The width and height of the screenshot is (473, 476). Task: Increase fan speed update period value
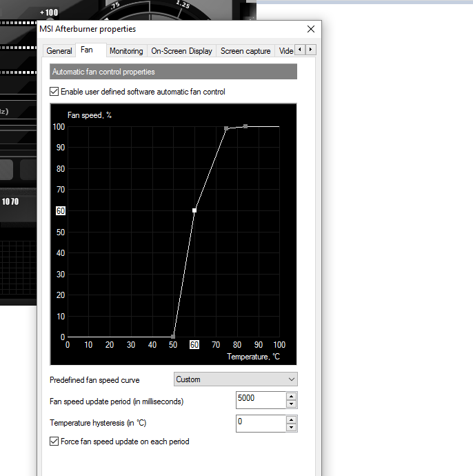(291, 397)
